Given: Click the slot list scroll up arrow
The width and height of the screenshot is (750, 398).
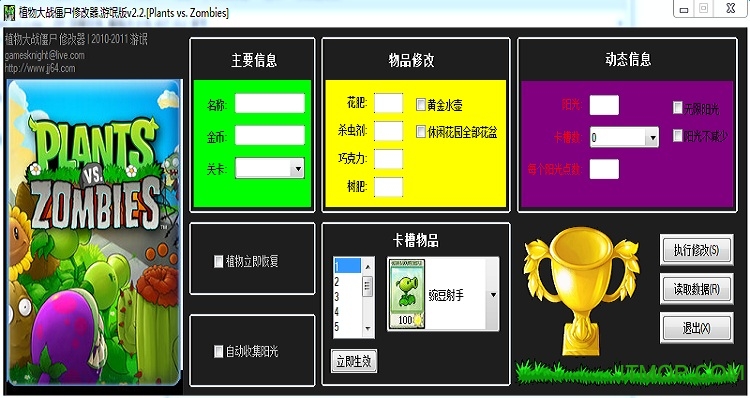Looking at the screenshot, I should [367, 266].
